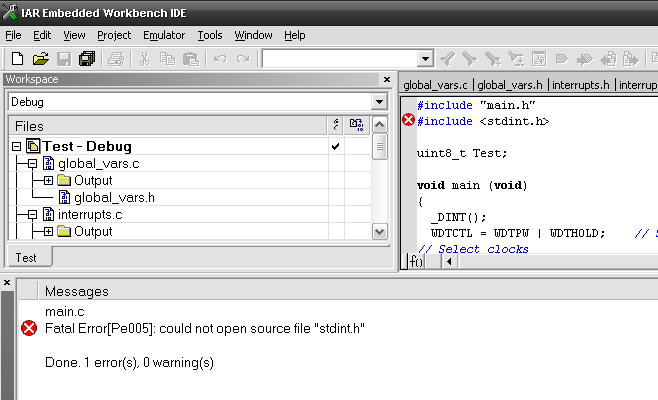
Task: Click the red error marker beside stdint.h include
Action: 408,120
